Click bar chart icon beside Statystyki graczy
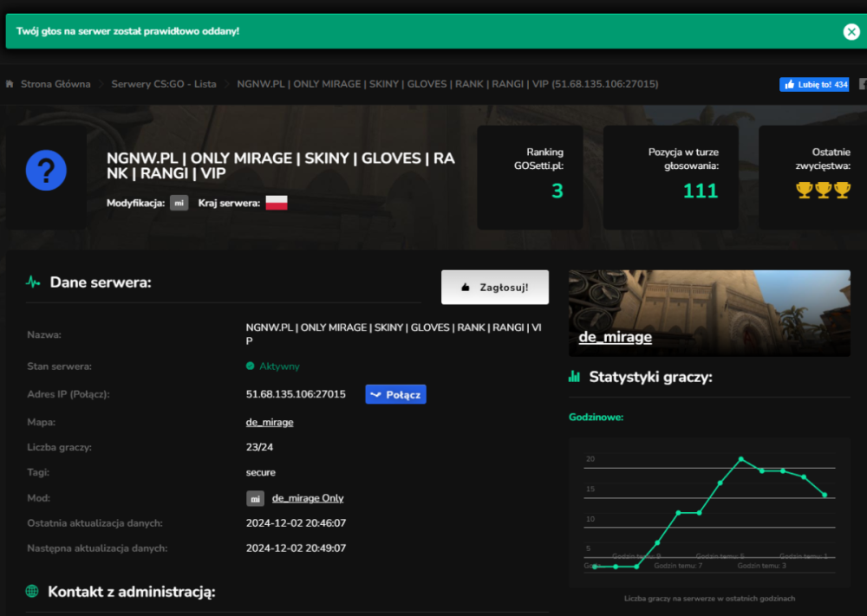Viewport: 867px width, 616px height. [x=575, y=377]
